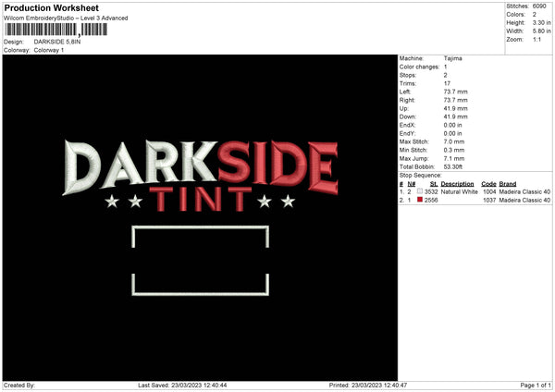
Task: Click the Production Worksheet title
Action: [52, 7]
